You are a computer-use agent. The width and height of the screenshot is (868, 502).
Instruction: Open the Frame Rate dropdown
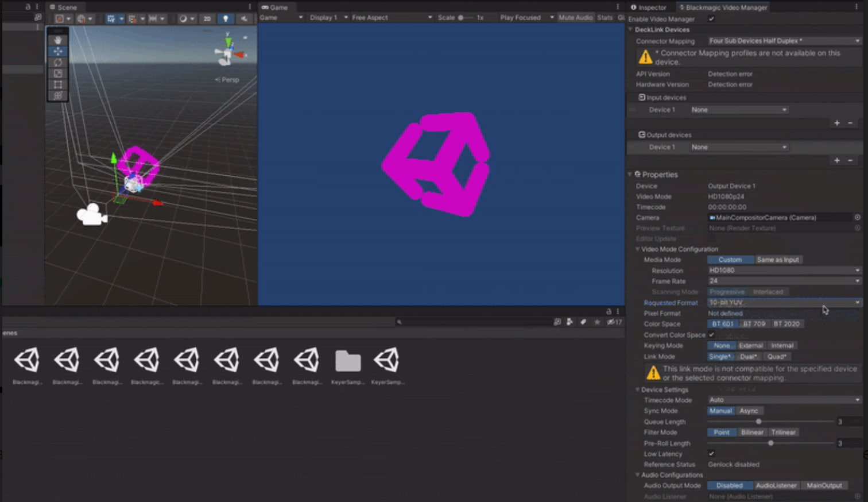pyautogui.click(x=784, y=281)
